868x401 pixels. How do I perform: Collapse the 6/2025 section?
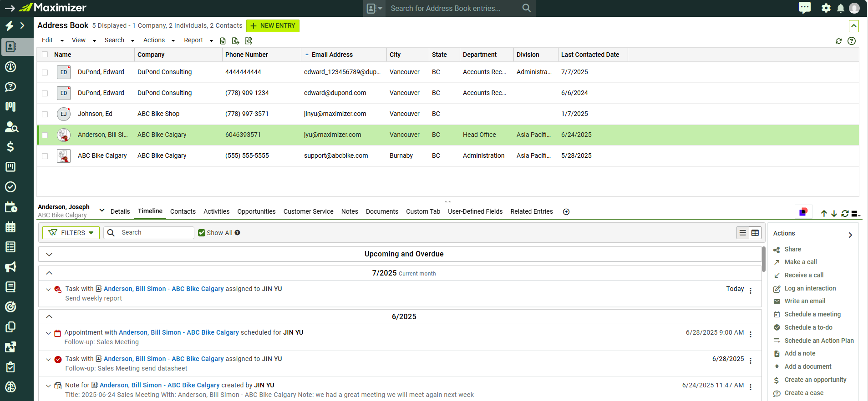49,317
